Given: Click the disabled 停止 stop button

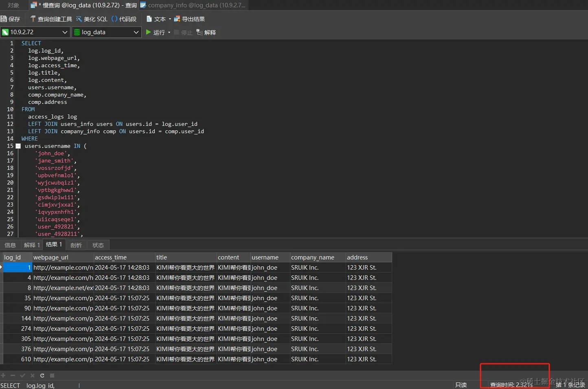Looking at the screenshot, I should point(183,32).
